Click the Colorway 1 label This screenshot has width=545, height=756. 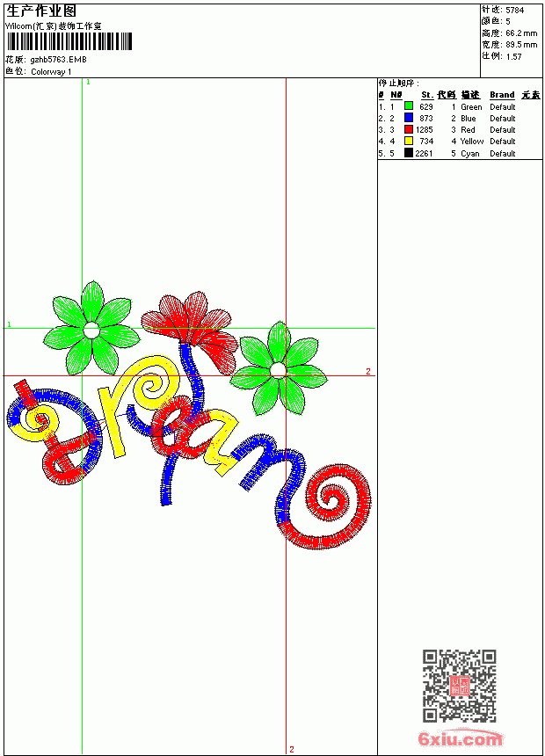coord(51,72)
